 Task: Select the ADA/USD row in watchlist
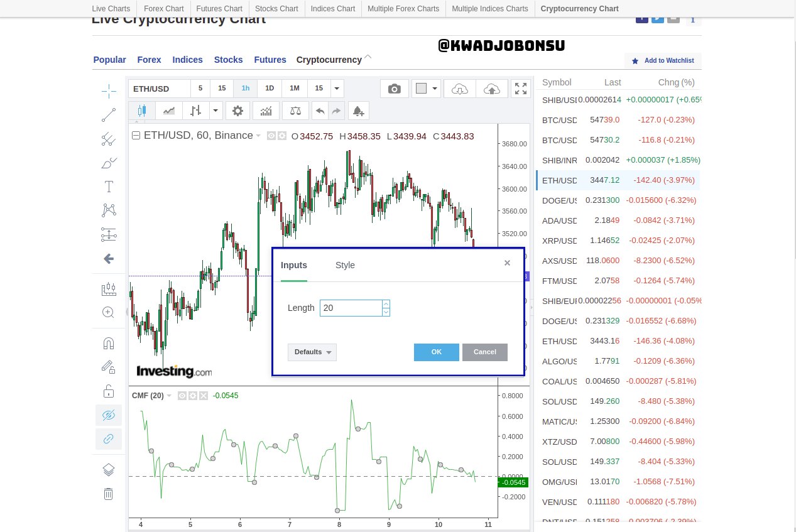618,220
